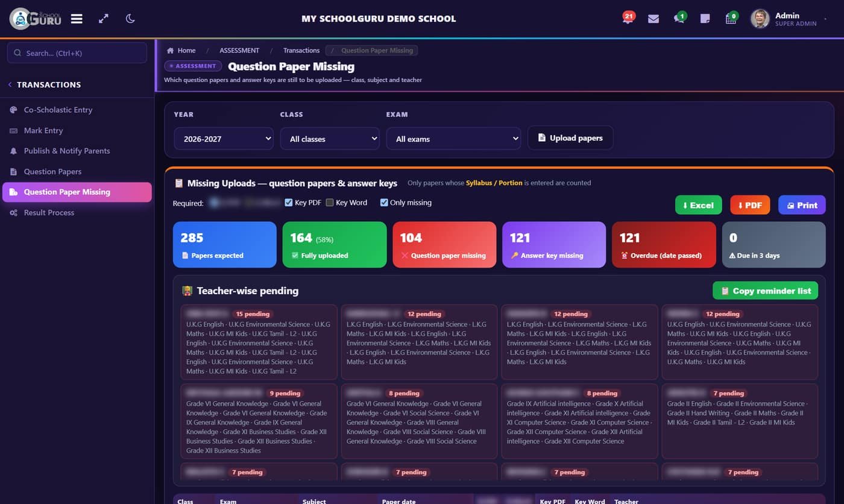
Task: Toggle the hamburger sidebar menu
Action: (x=77, y=19)
